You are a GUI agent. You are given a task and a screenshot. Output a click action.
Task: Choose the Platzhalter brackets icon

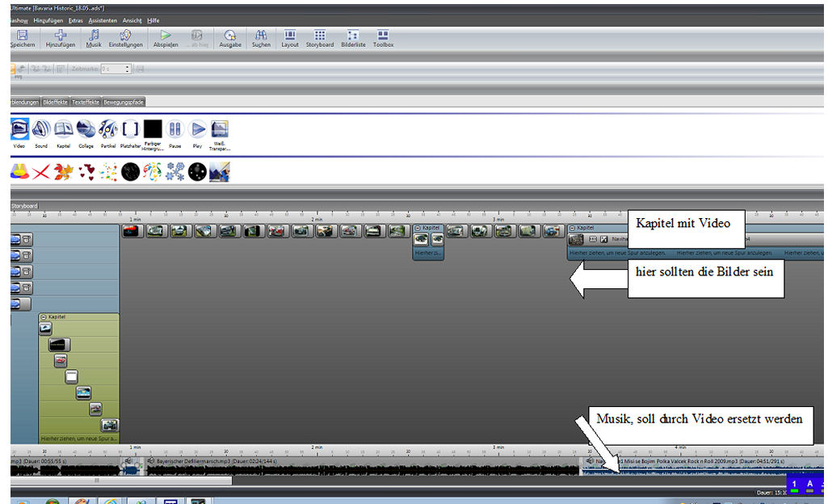[x=131, y=129]
